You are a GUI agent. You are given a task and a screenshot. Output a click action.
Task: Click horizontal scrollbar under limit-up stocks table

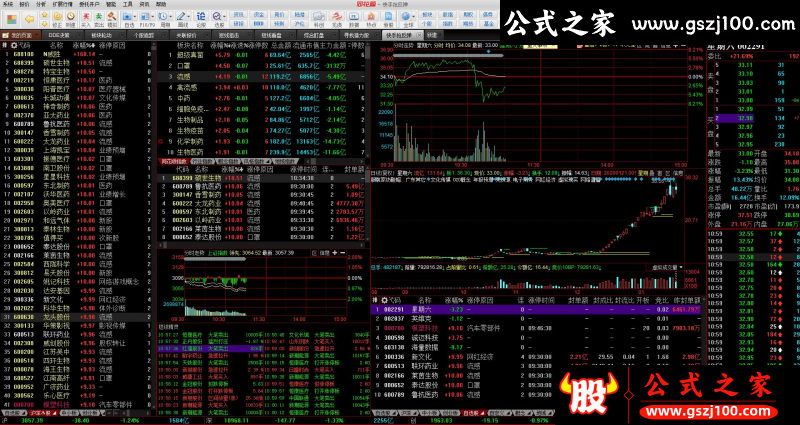(x=260, y=245)
